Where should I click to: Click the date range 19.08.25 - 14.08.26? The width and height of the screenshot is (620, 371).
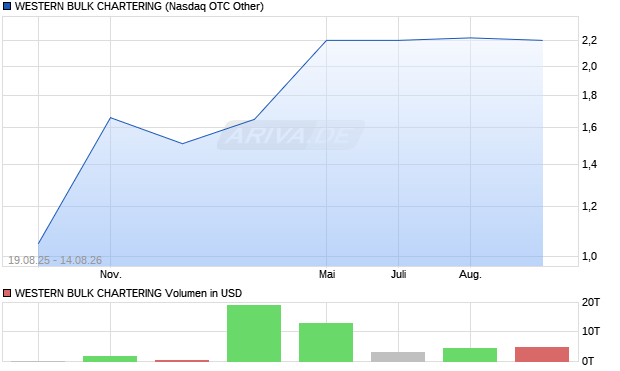point(55,260)
